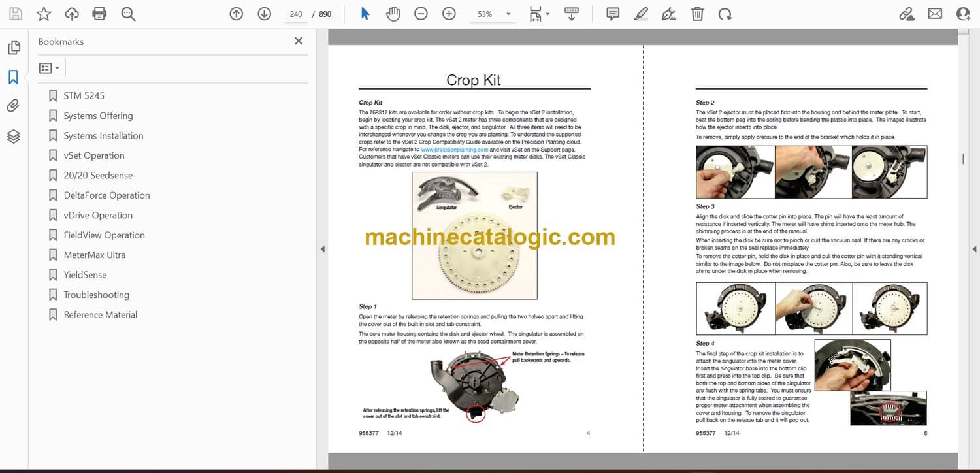Click the "Step 2" label
This screenshot has height=473, width=980.
[x=705, y=103]
